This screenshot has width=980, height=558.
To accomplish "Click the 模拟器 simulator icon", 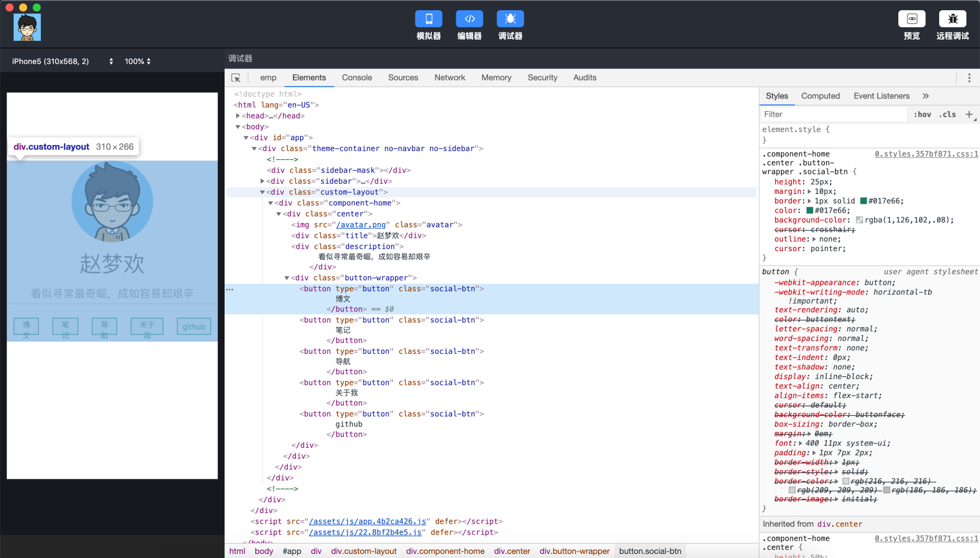I will [428, 19].
